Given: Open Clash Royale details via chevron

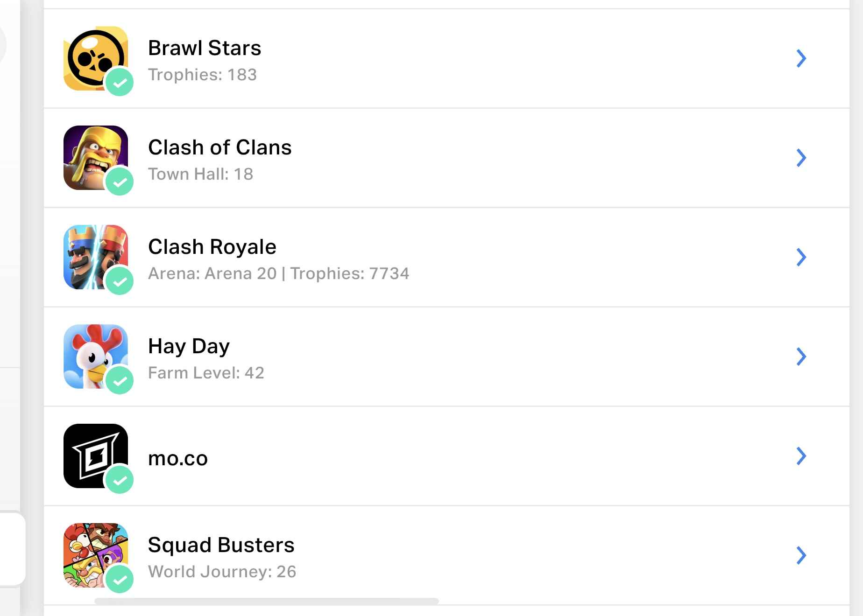Looking at the screenshot, I should click(801, 257).
